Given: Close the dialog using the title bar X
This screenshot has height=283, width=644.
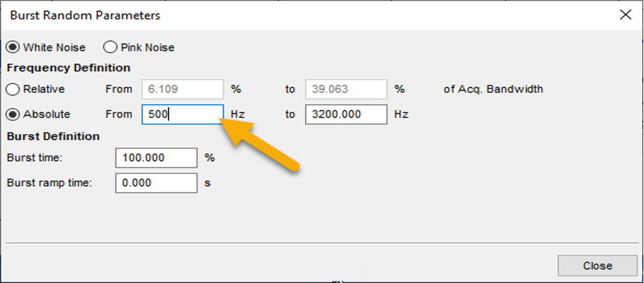Looking at the screenshot, I should tap(625, 15).
